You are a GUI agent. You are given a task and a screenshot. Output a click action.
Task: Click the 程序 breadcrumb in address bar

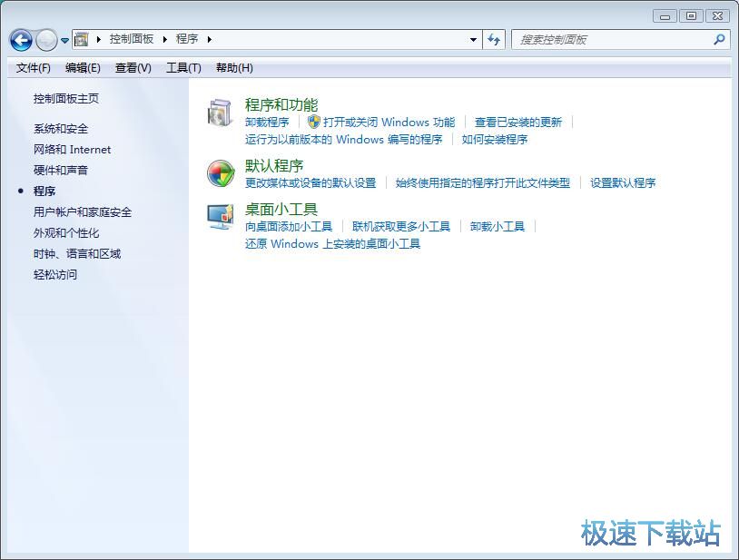pyautogui.click(x=187, y=39)
